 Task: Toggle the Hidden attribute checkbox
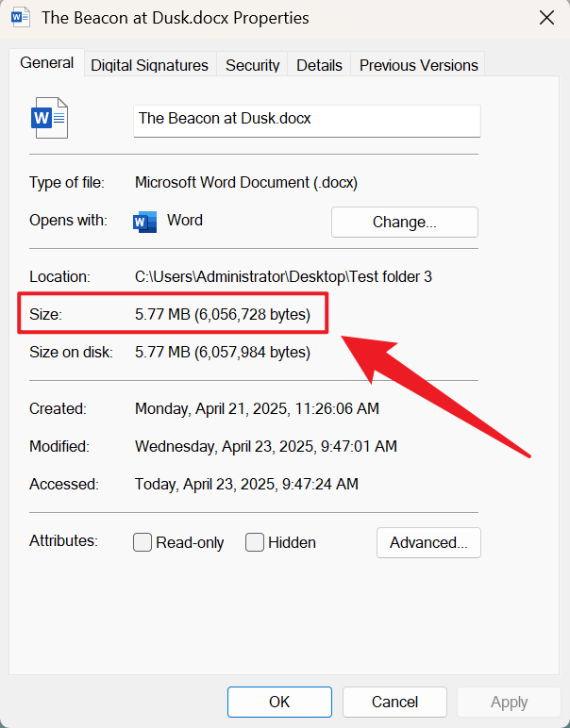pos(255,542)
